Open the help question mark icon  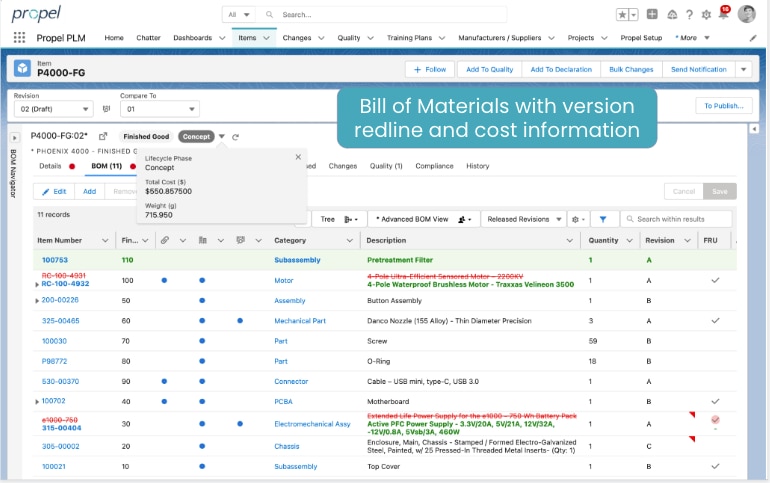[688, 15]
